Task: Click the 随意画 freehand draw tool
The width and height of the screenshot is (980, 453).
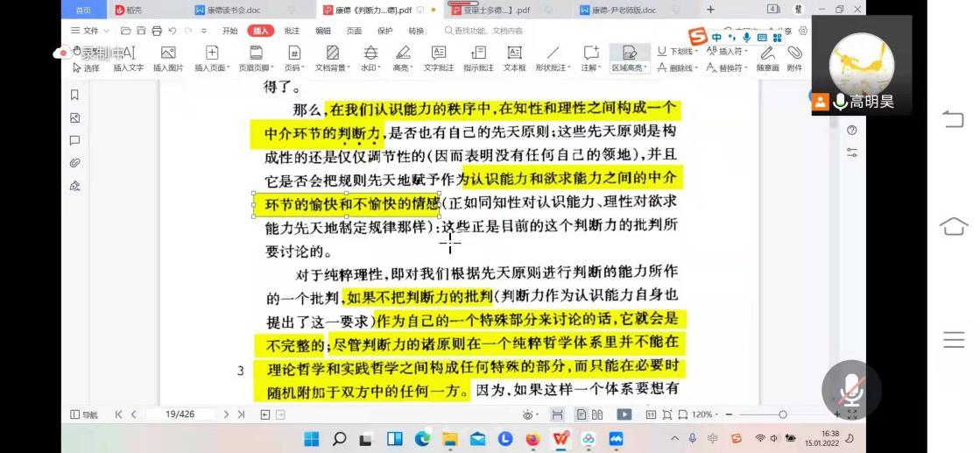Action: (768, 59)
